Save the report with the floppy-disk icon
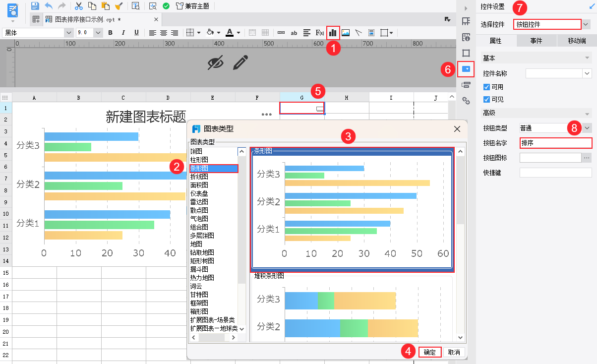 (35, 6)
